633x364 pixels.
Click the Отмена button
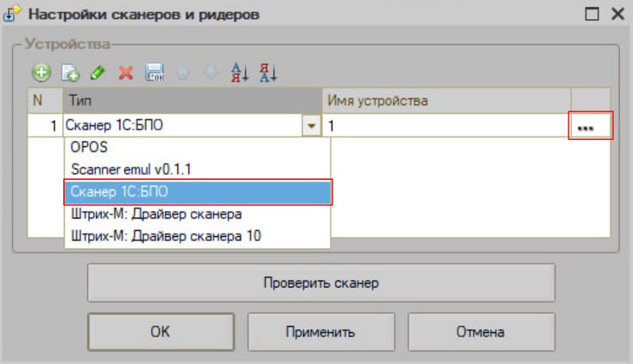tap(481, 332)
